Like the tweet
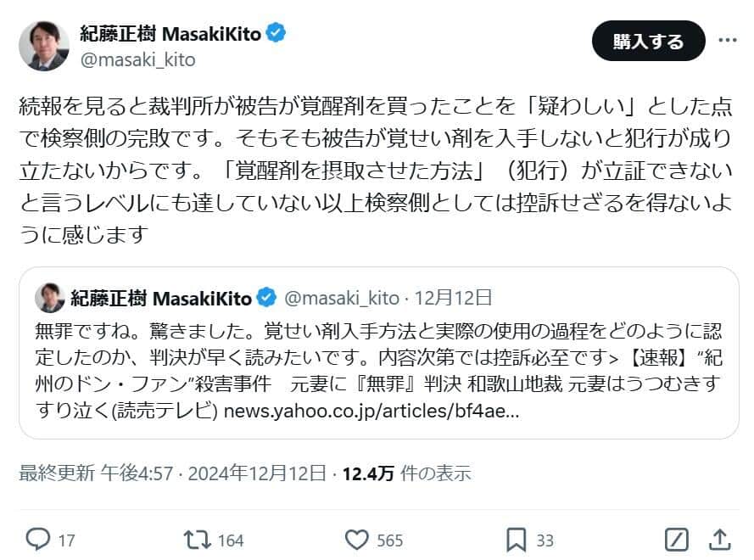Image resolution: width=754 pixels, height=560 pixels. 355,539
